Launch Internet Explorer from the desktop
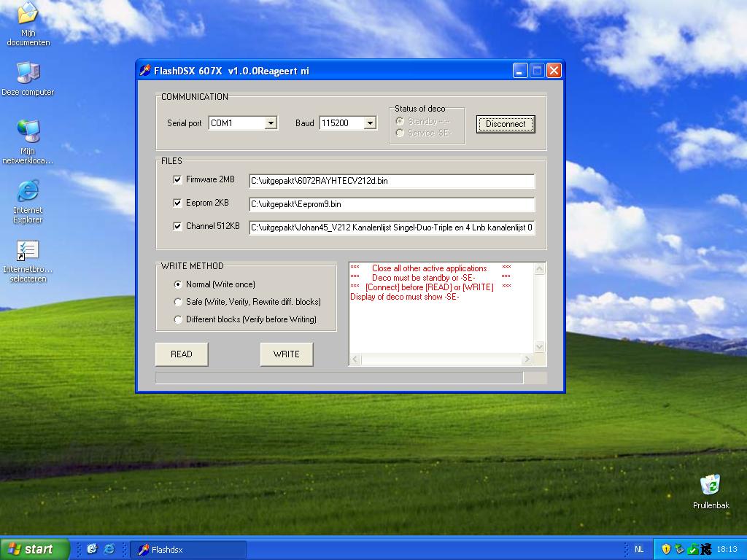Screen dimensions: 747x560 pos(28,201)
